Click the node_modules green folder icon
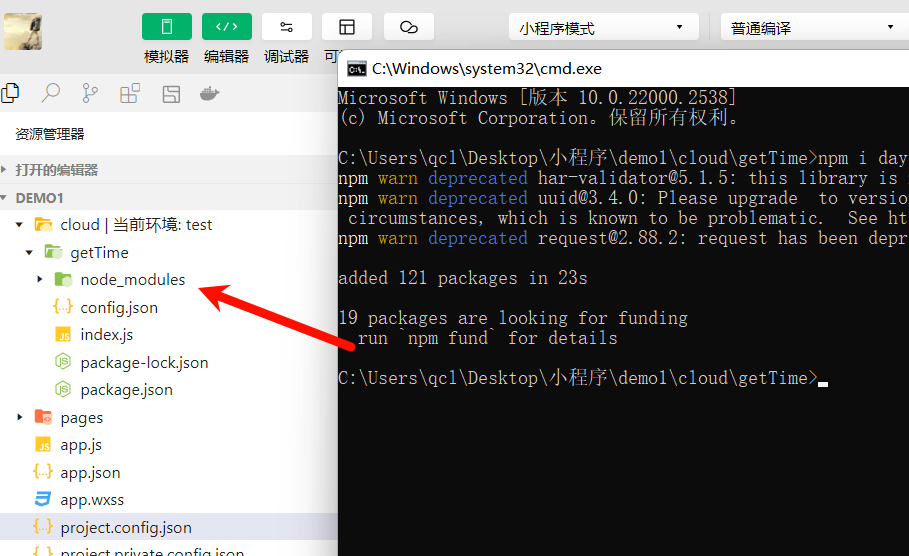 63,279
